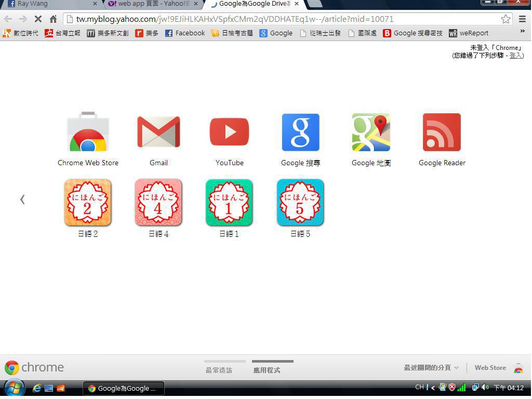
Task: Launch the 日語 4 app
Action: pos(158,203)
